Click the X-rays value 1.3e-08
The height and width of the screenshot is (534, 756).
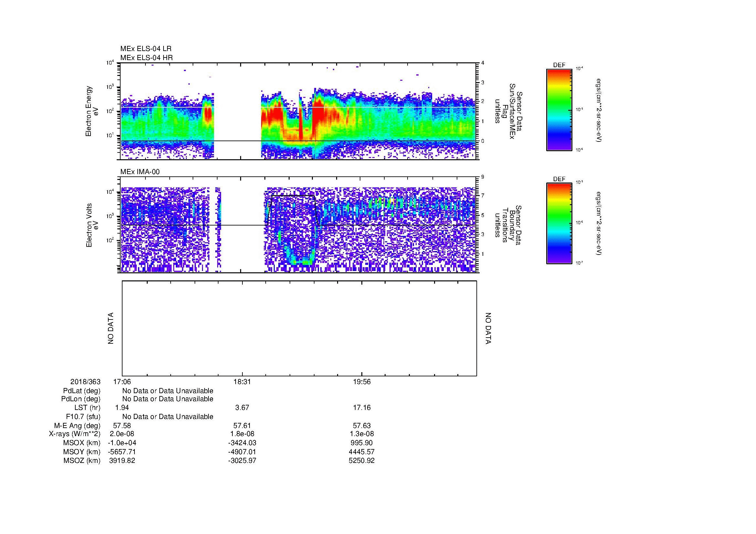click(362, 434)
